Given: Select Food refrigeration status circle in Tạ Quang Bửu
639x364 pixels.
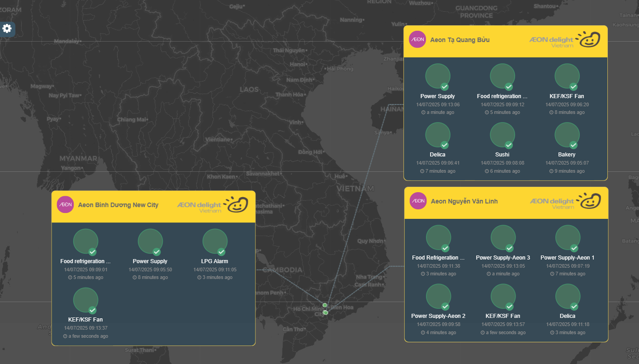Looking at the screenshot, I should click(502, 76).
